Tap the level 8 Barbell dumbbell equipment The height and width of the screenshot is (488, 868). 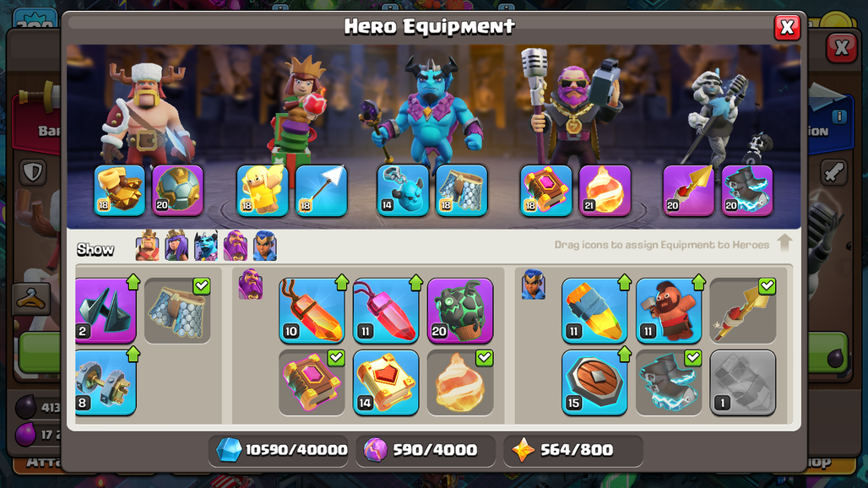(106, 382)
